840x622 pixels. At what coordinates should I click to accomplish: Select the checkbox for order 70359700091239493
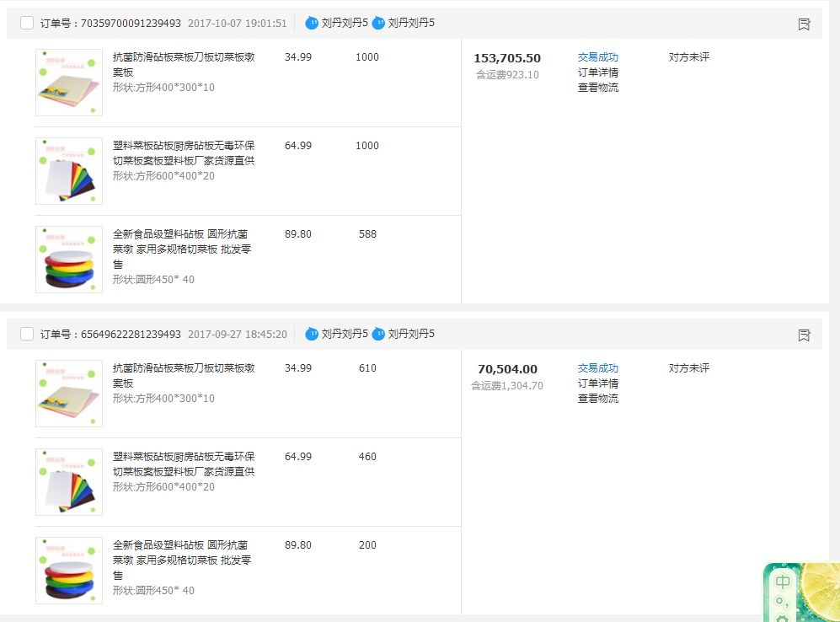pos(27,24)
